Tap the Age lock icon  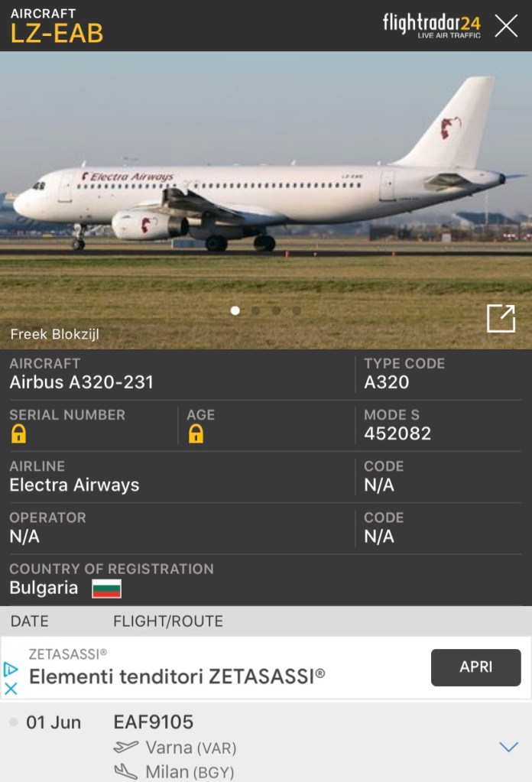(196, 433)
